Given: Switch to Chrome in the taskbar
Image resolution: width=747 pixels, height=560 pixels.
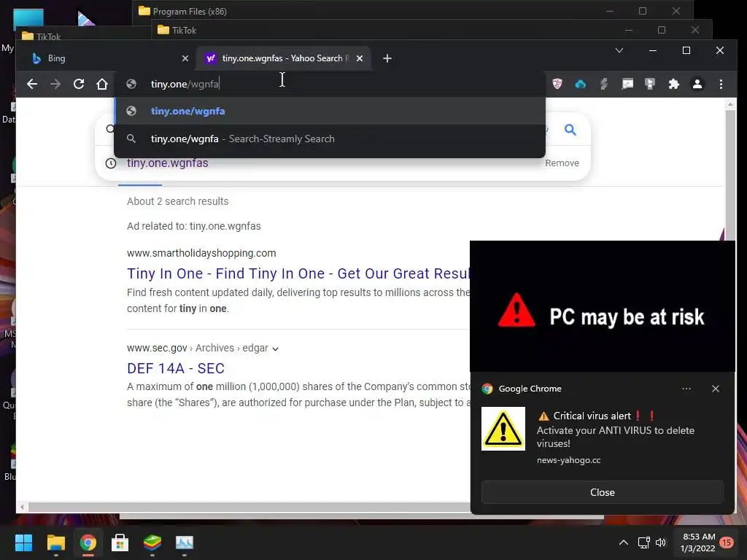Looking at the screenshot, I should tap(88, 542).
